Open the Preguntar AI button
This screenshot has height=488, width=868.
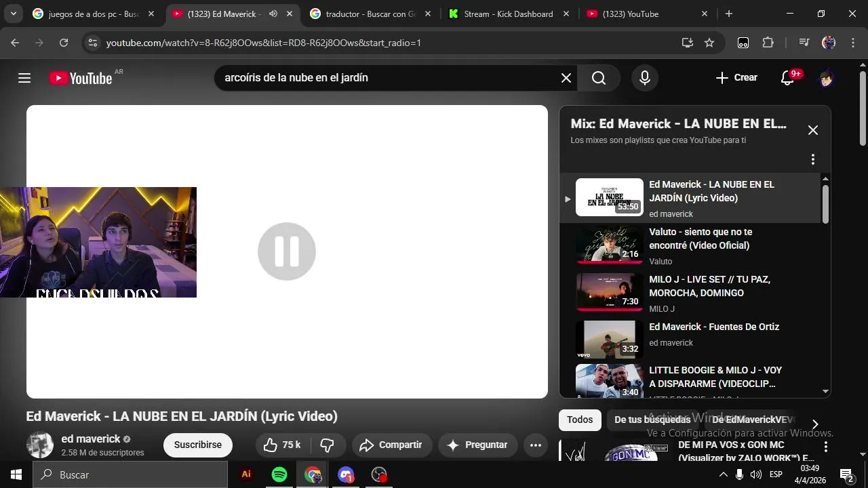tap(477, 445)
